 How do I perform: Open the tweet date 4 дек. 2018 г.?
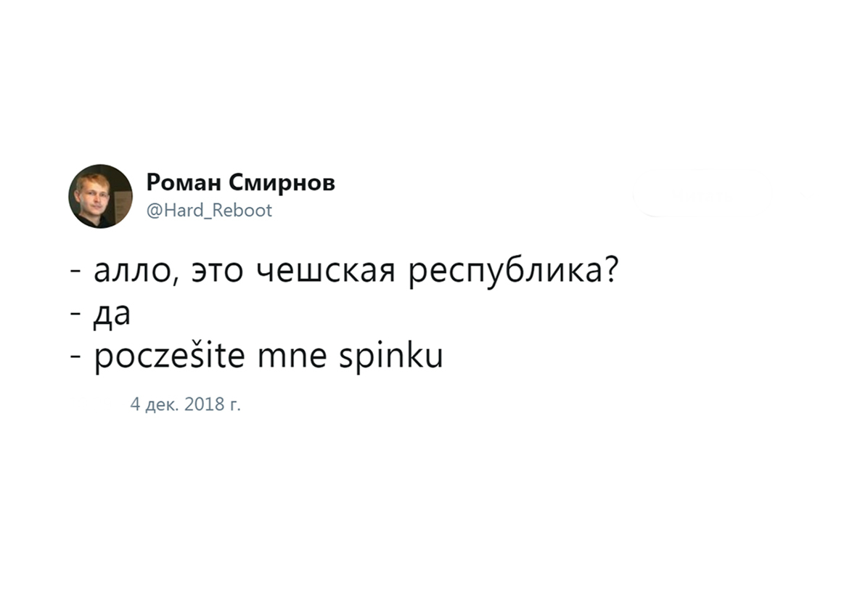(186, 404)
